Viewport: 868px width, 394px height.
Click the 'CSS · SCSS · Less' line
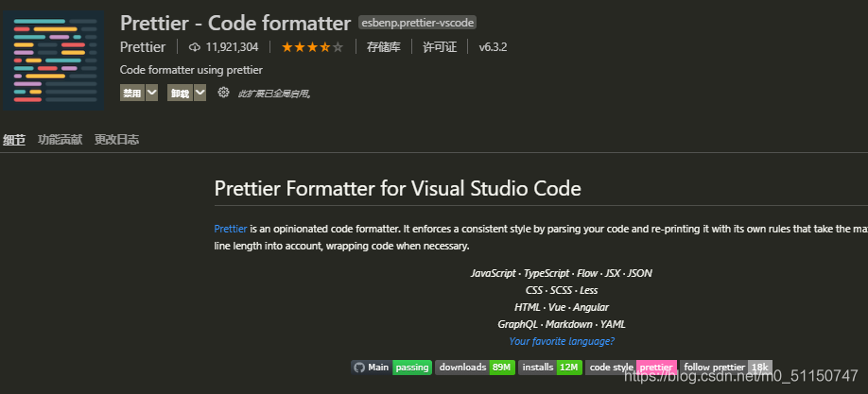562,290
